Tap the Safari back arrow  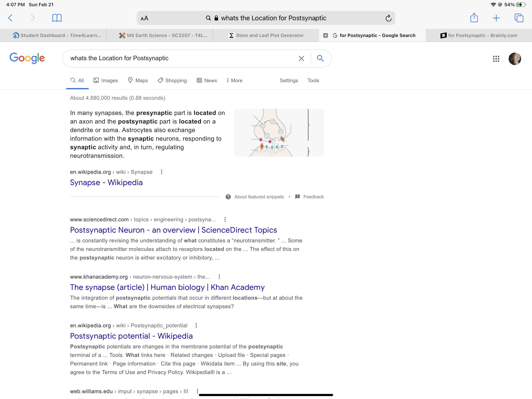[x=10, y=18]
